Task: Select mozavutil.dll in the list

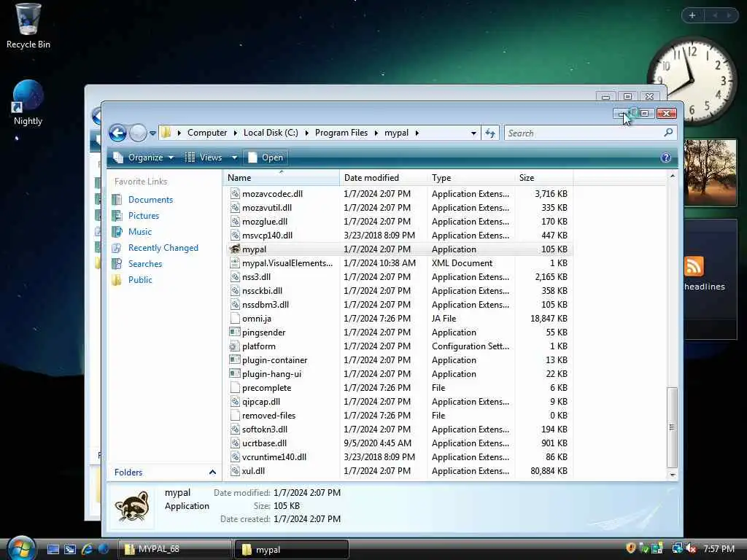Action: pos(267,208)
